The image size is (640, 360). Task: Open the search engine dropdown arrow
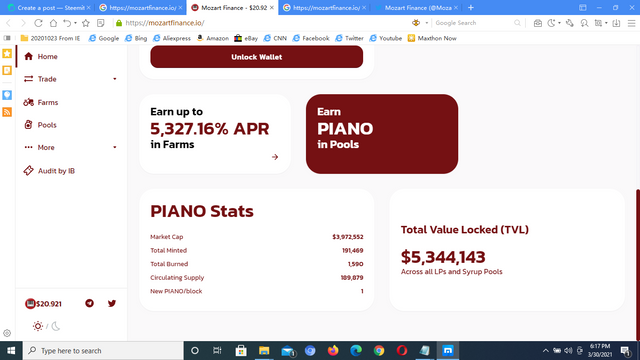tap(427, 23)
